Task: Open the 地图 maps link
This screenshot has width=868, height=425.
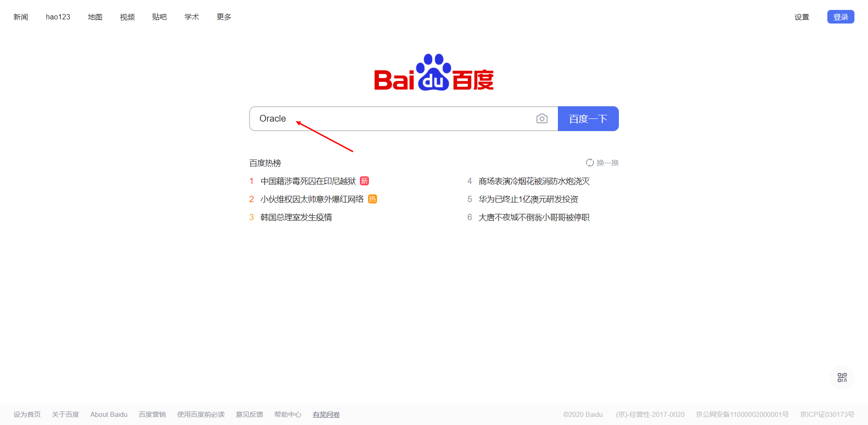Action: coord(95,17)
